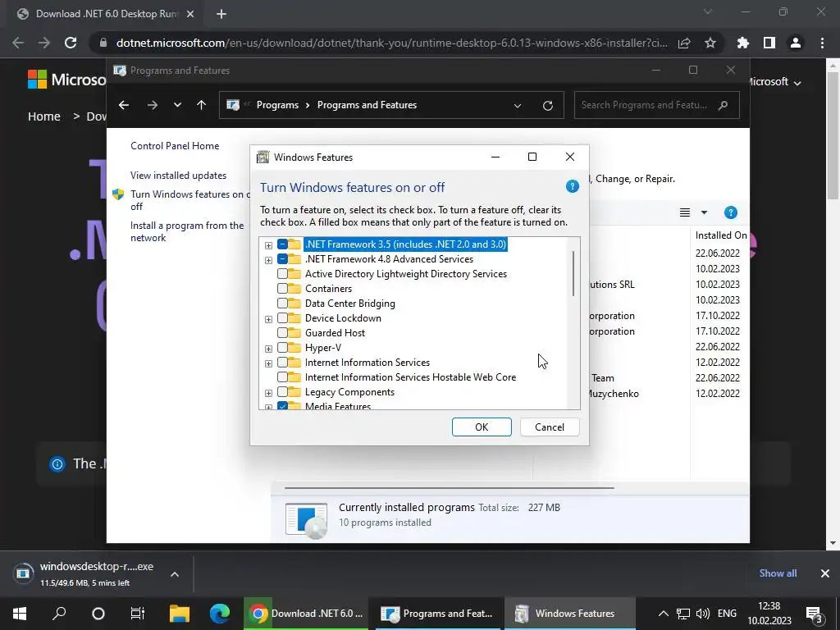840x630 pixels.
Task: Open a new Chrome tab
Action: pyautogui.click(x=221, y=14)
